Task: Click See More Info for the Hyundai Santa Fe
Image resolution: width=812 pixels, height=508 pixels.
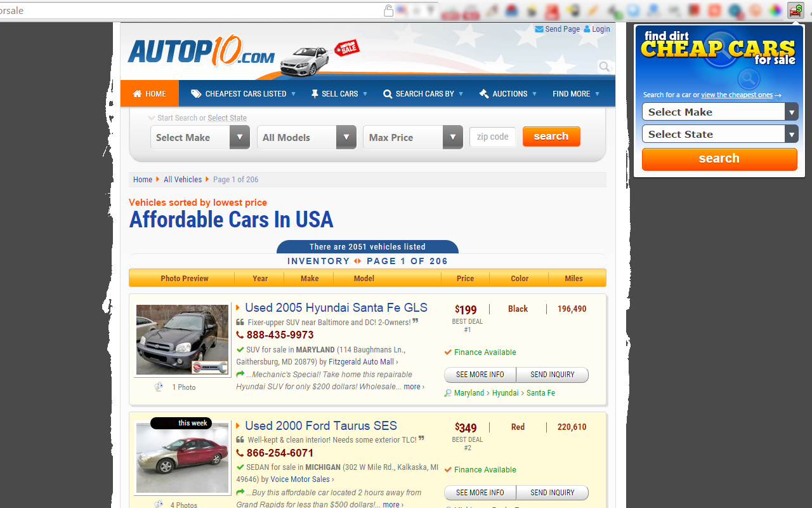Action: pos(480,375)
